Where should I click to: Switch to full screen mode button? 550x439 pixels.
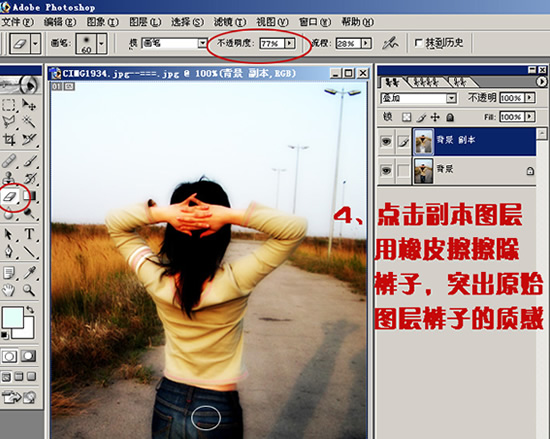point(31,377)
